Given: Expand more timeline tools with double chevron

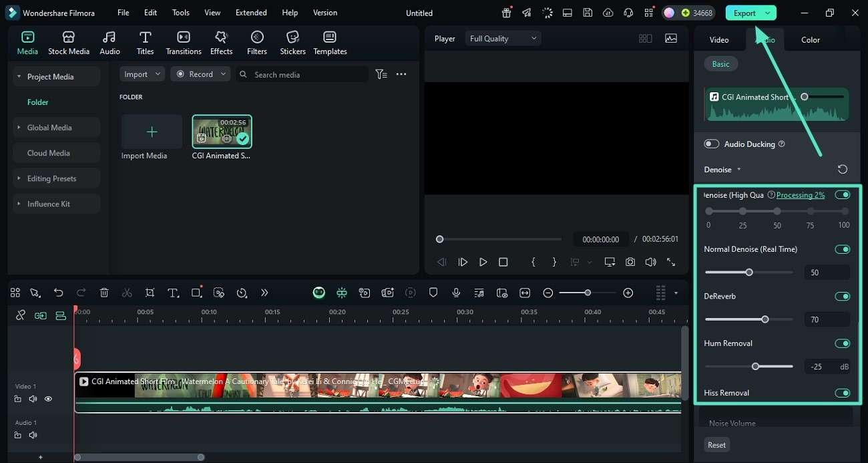Looking at the screenshot, I should (x=264, y=293).
